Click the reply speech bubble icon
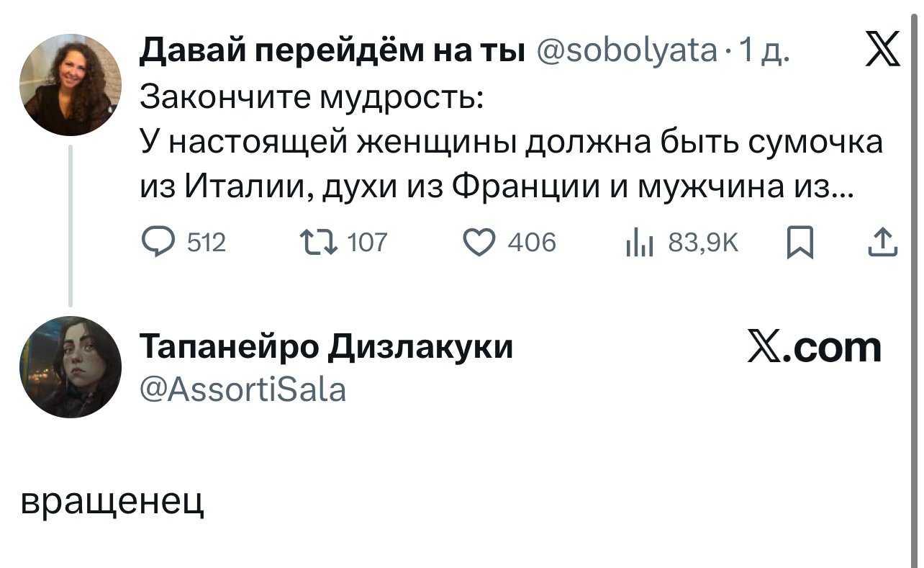924x568 pixels. (157, 243)
